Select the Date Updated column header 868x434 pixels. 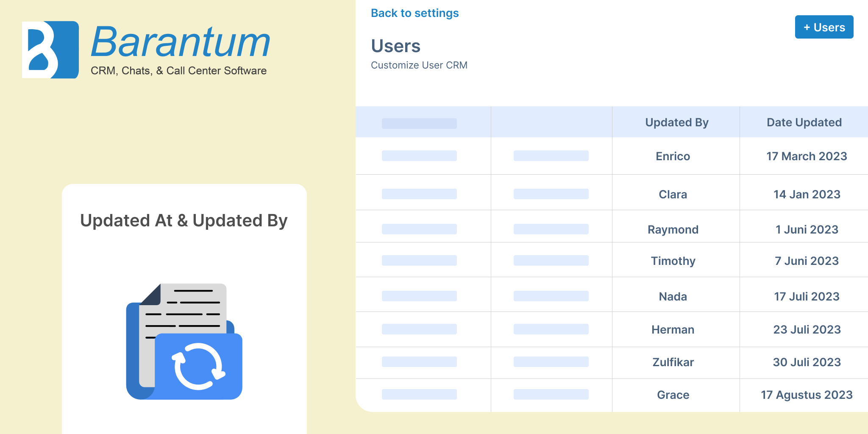tap(804, 122)
